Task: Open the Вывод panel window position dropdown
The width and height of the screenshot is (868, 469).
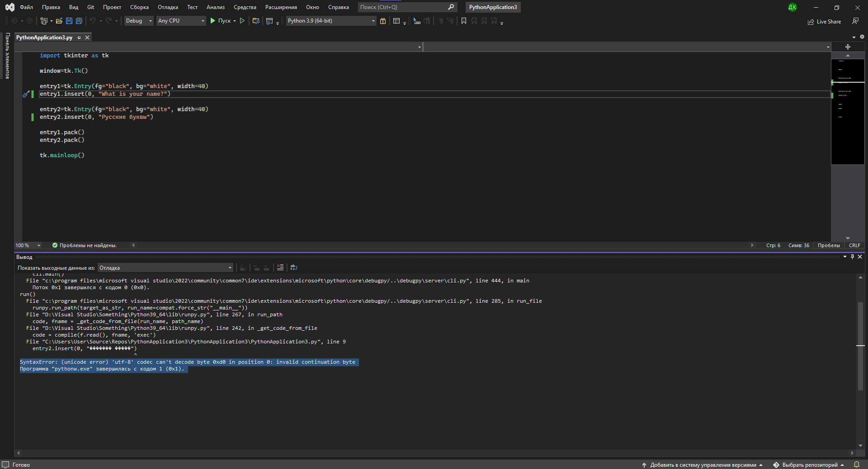Action: pos(845,257)
